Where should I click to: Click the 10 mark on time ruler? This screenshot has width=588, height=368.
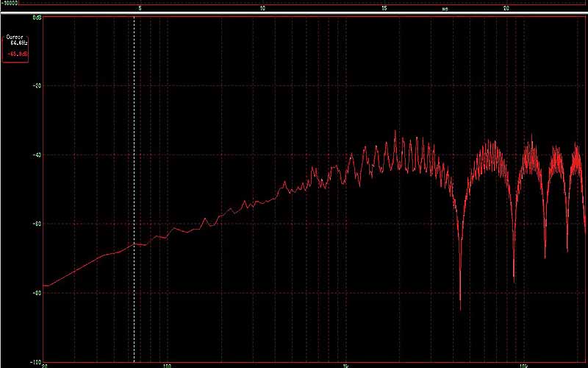pyautogui.click(x=262, y=9)
